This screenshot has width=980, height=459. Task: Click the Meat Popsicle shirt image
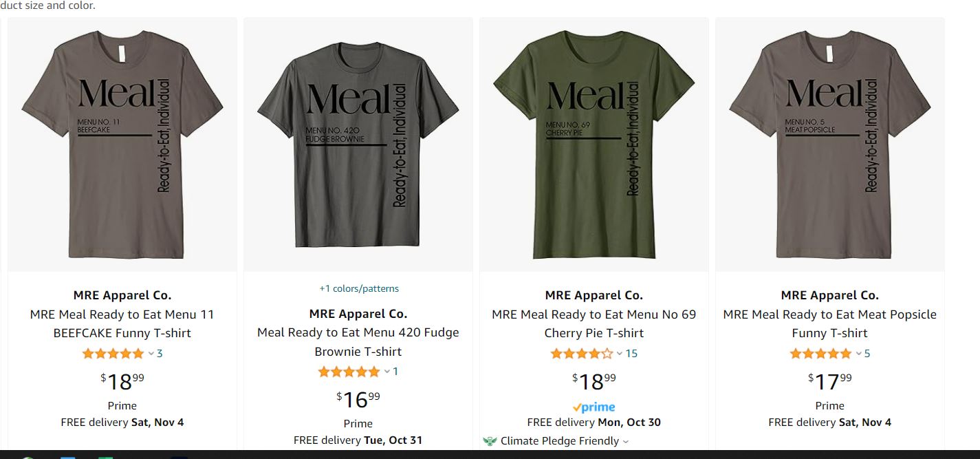pos(829,145)
